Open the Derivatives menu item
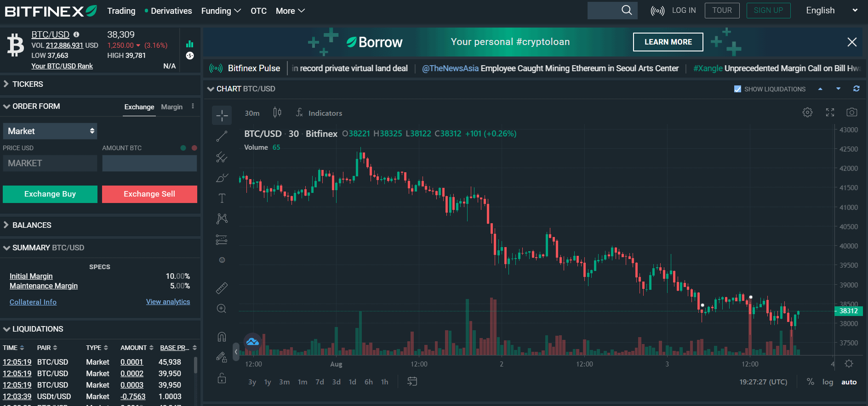The width and height of the screenshot is (868, 406). pyautogui.click(x=171, y=11)
